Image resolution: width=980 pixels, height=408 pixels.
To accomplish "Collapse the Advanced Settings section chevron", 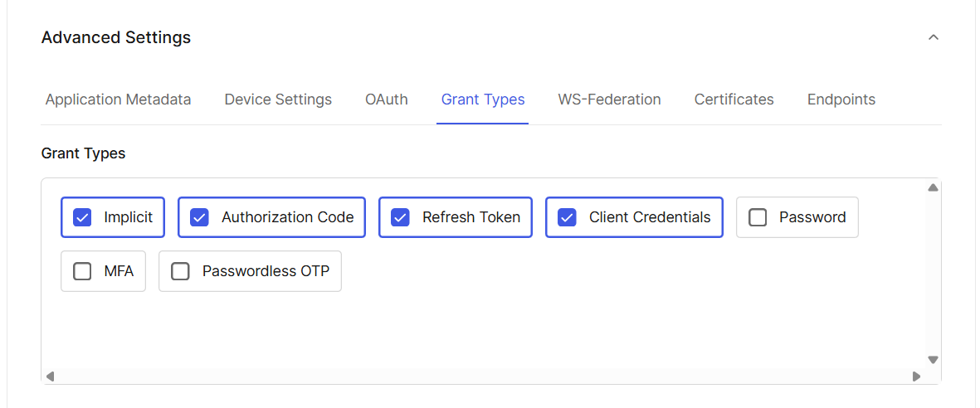I will [x=934, y=37].
